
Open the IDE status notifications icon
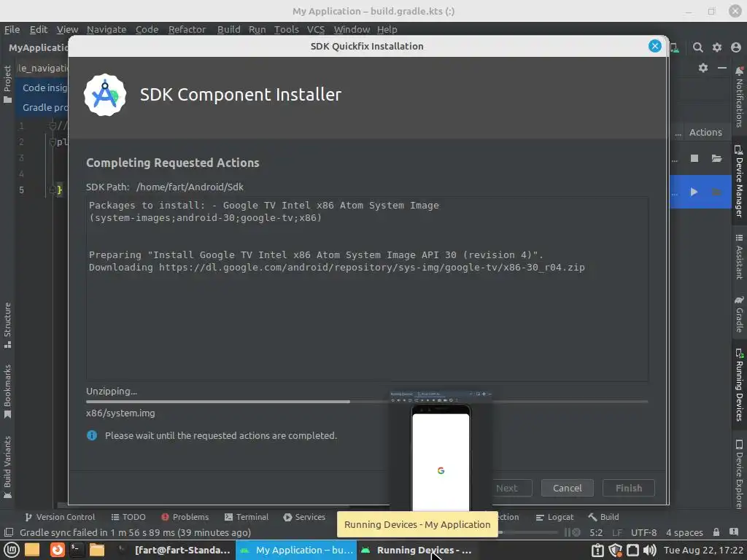(734, 532)
